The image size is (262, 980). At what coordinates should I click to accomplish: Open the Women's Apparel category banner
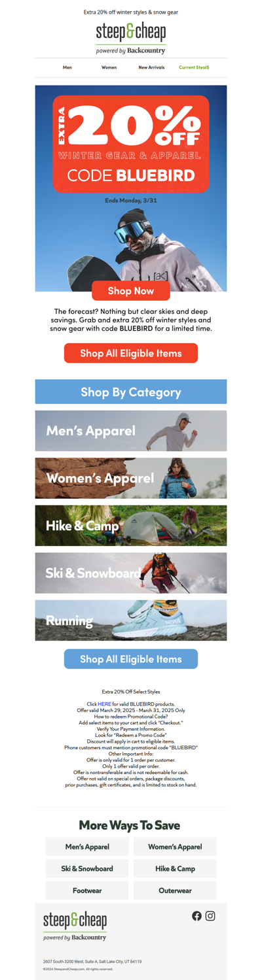pos(131,479)
